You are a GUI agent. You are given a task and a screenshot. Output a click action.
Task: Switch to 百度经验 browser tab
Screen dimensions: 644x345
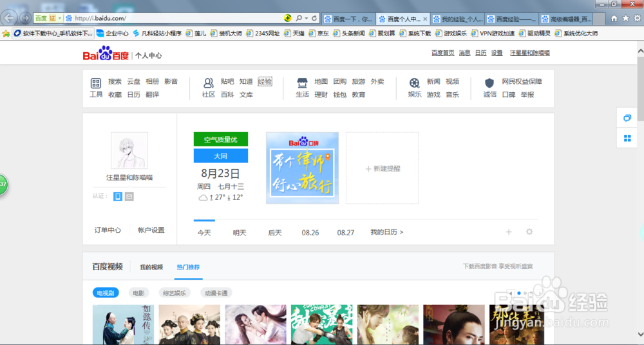click(512, 19)
